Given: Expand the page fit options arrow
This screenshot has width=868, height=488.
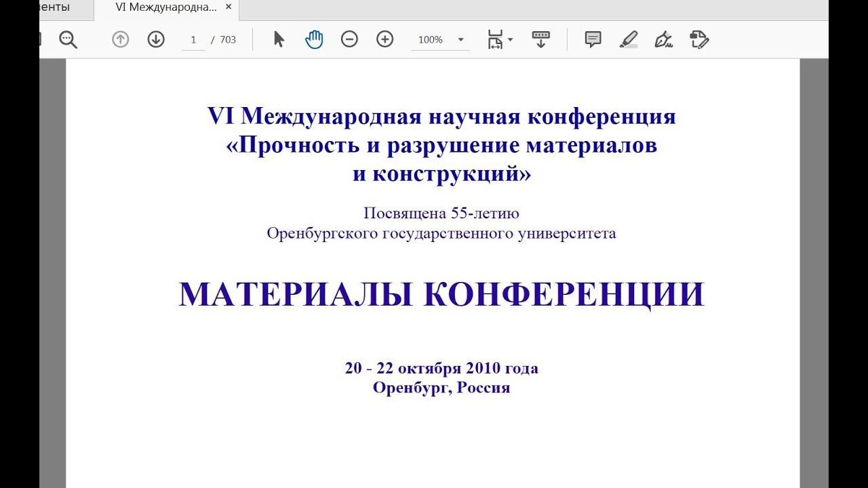Looking at the screenshot, I should pyautogui.click(x=510, y=39).
